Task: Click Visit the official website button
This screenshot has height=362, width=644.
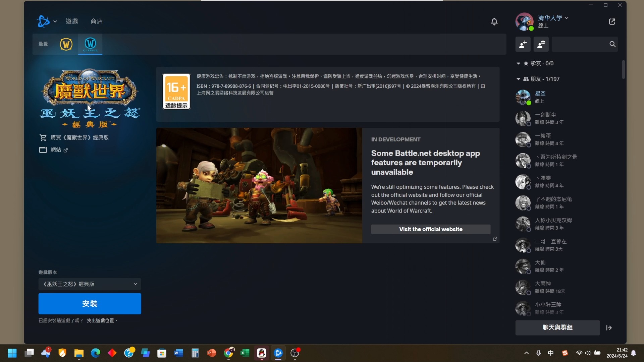Action: click(x=431, y=229)
